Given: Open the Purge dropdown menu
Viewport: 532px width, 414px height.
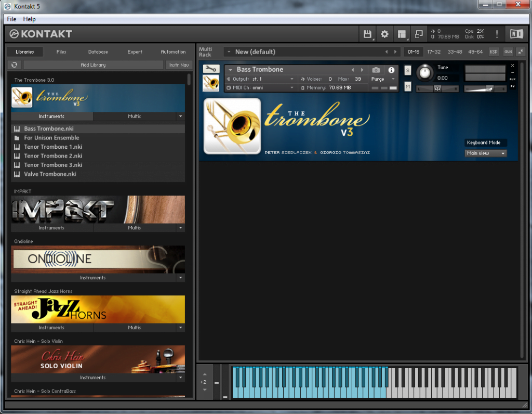Looking at the screenshot, I should 383,79.
